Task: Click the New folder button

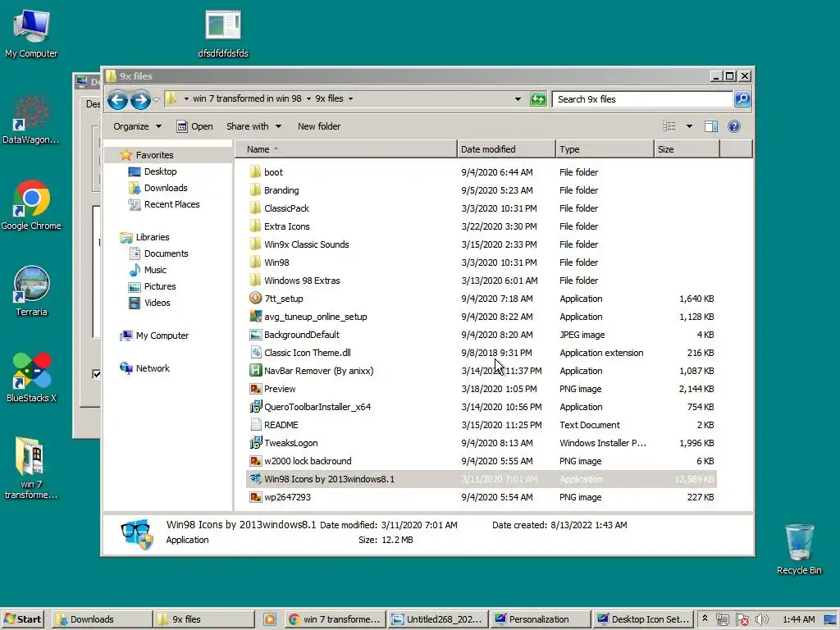Action: tap(319, 126)
